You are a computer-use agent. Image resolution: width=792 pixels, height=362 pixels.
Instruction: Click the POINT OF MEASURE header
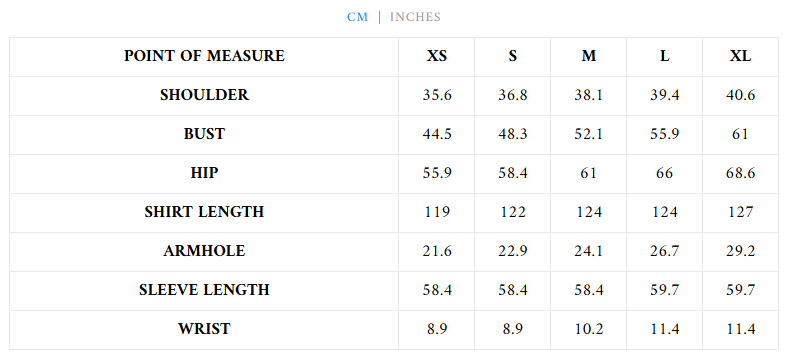point(204,56)
